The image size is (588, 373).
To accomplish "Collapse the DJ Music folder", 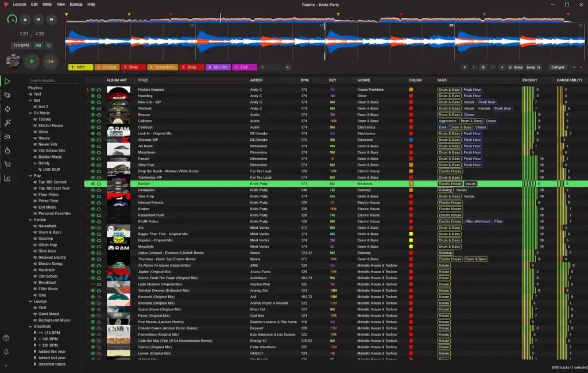I will click(x=30, y=113).
